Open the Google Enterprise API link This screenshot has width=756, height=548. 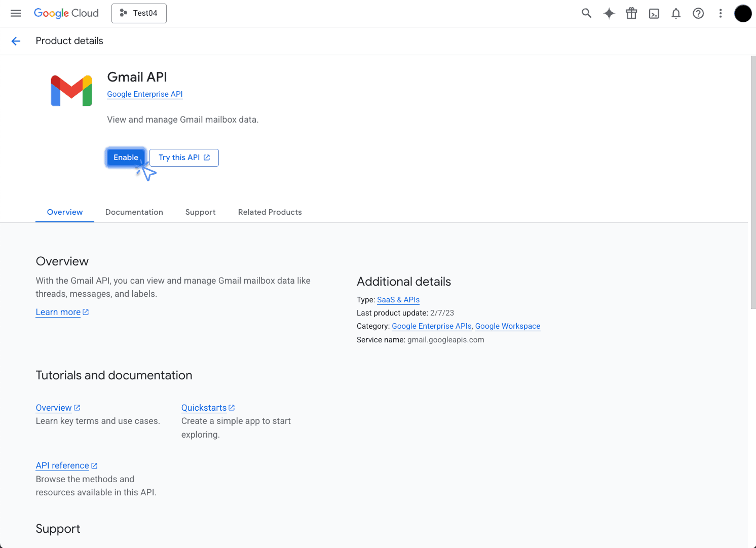(145, 94)
